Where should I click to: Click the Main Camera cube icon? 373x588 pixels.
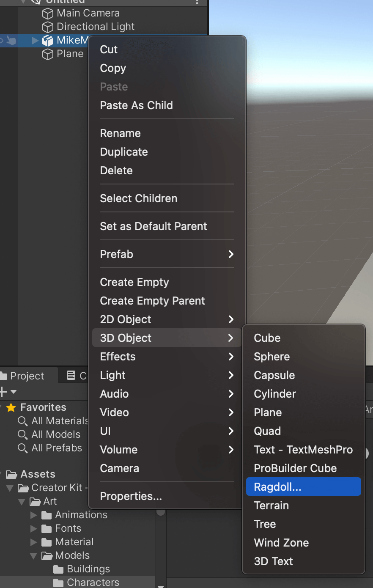47,13
